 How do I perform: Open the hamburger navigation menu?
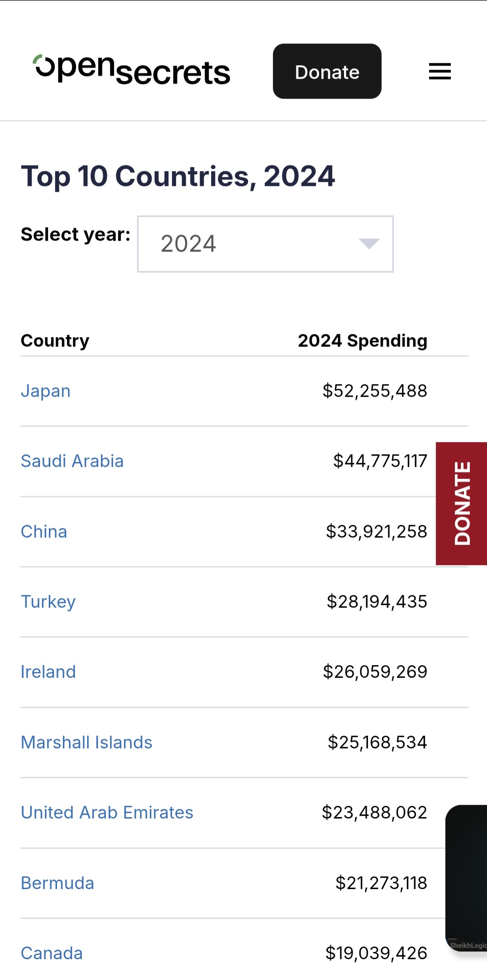click(439, 71)
